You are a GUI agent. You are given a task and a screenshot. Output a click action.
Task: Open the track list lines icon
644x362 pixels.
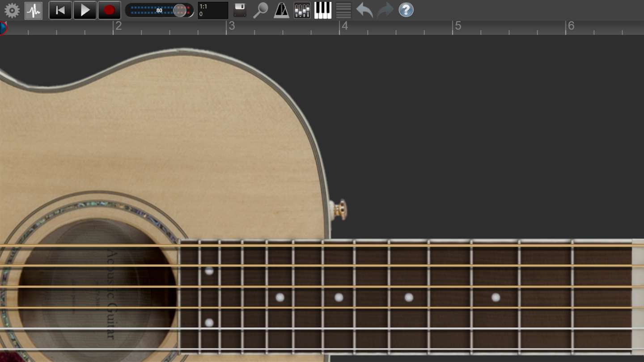tap(343, 10)
